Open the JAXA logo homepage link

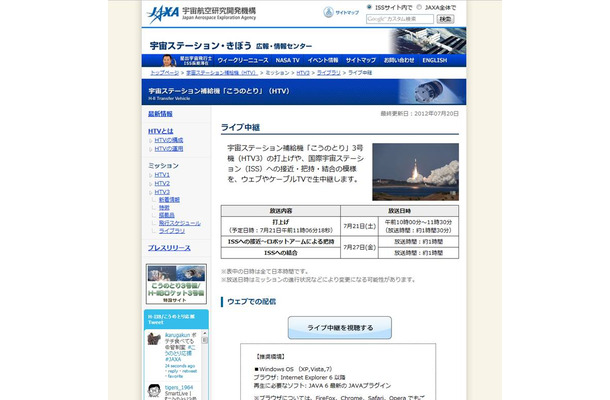(201, 14)
